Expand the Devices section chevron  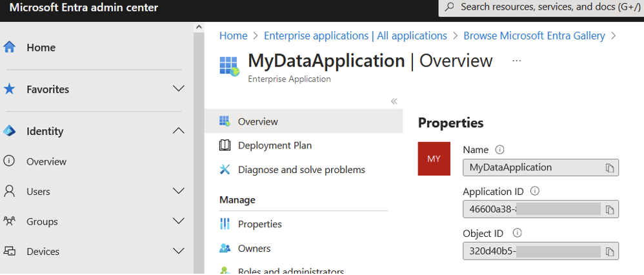tap(178, 251)
